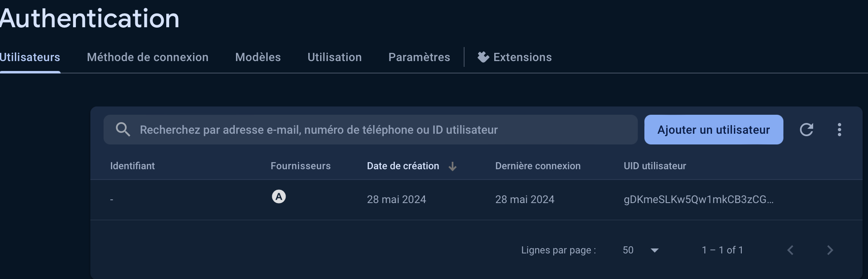Click Ajouter un utilisateur button
This screenshot has height=279, width=868.
714,130
